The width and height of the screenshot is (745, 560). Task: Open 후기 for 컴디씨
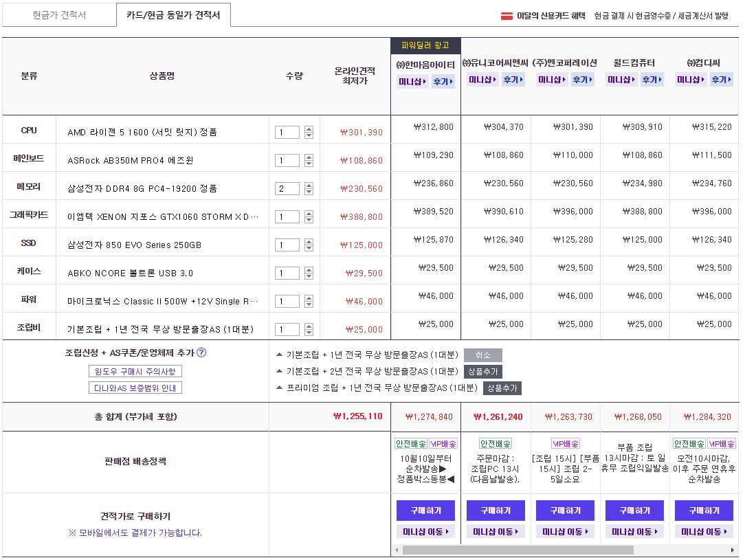(721, 80)
